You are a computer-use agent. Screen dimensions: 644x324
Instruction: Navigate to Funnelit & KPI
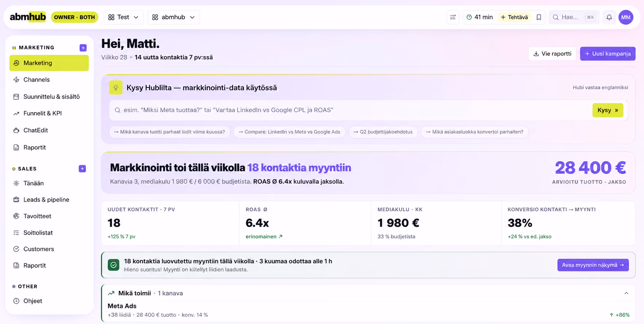pyautogui.click(x=49, y=113)
